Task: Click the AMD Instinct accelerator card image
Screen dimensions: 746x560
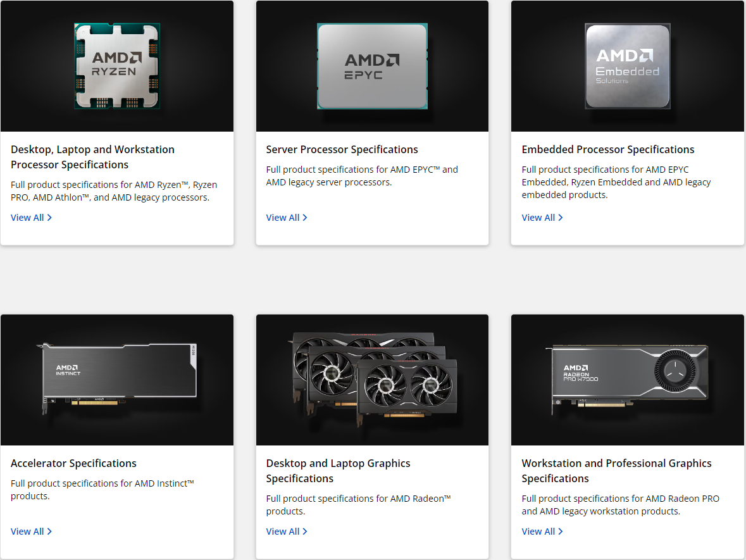Action: pos(117,380)
